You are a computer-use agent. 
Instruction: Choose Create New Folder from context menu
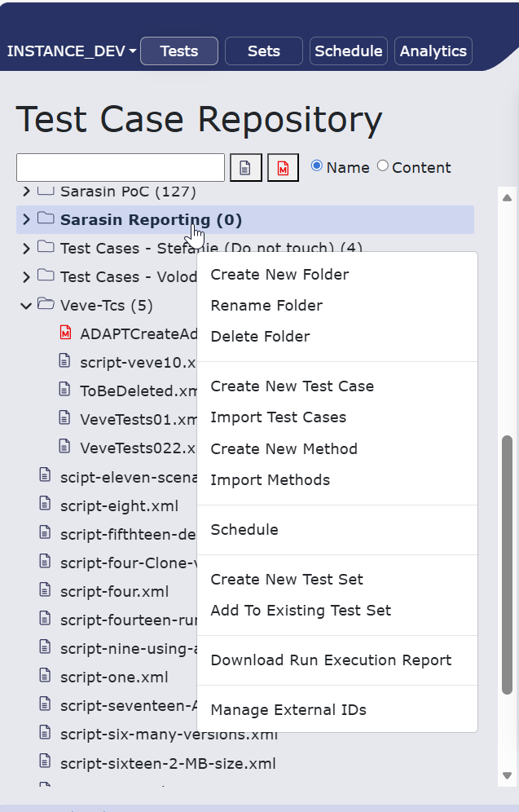point(336,275)
